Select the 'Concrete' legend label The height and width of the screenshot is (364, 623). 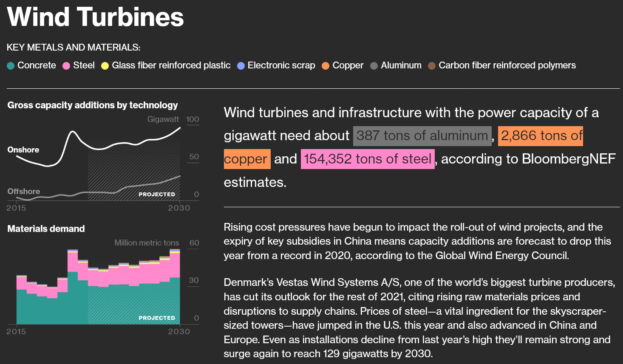(x=37, y=65)
